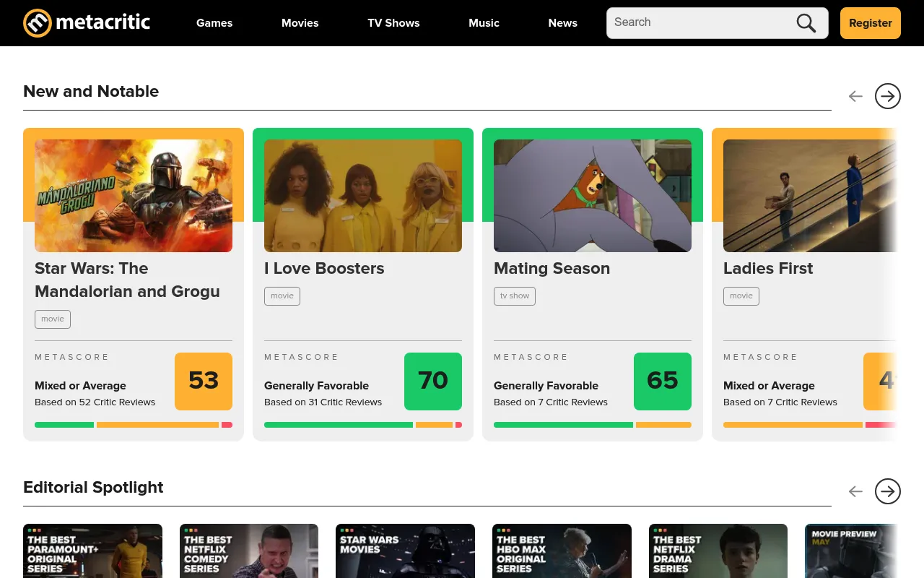Click the 53 Metascore badge
924x578 pixels.
pyautogui.click(x=204, y=381)
